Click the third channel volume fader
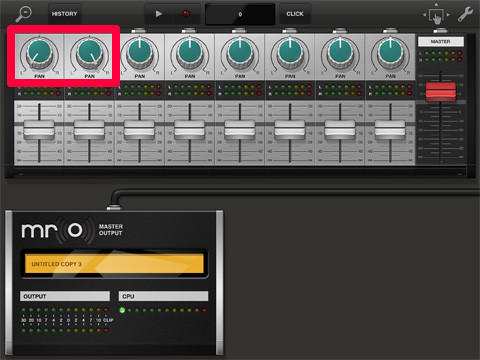The image size is (480, 360). coord(139,130)
